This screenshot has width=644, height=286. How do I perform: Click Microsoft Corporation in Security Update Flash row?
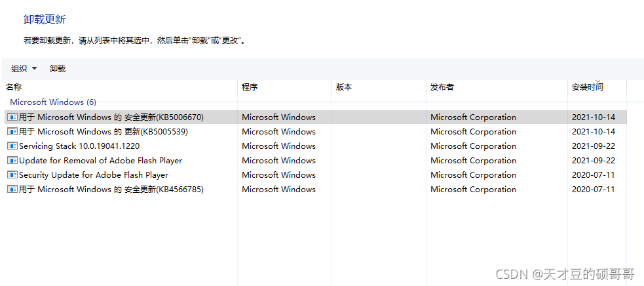473,175
